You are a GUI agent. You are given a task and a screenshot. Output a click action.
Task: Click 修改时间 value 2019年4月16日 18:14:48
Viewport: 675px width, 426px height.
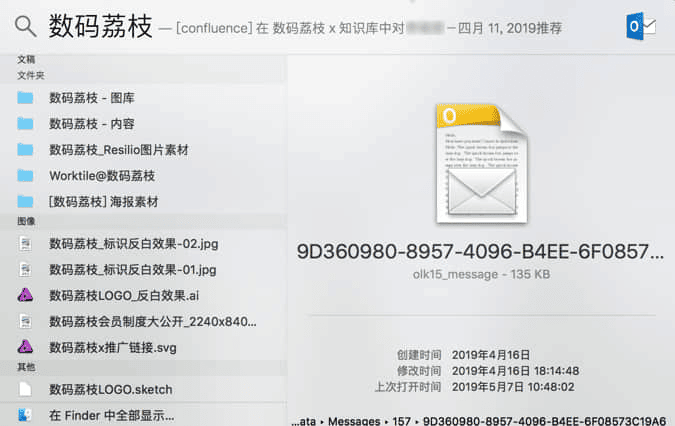point(515,371)
